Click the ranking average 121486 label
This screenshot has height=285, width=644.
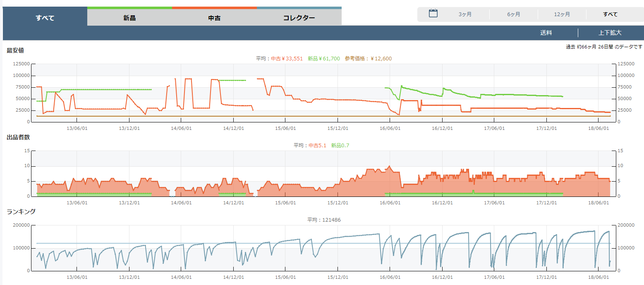click(324, 220)
